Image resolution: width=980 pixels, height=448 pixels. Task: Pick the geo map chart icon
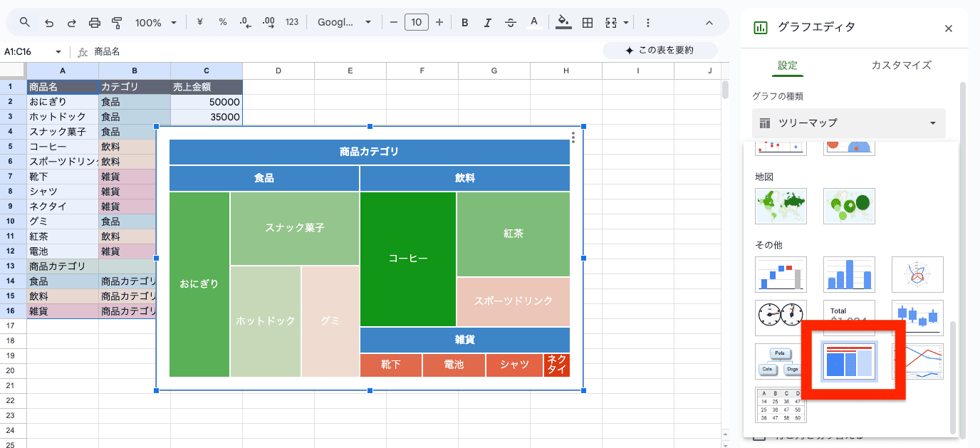(x=781, y=206)
